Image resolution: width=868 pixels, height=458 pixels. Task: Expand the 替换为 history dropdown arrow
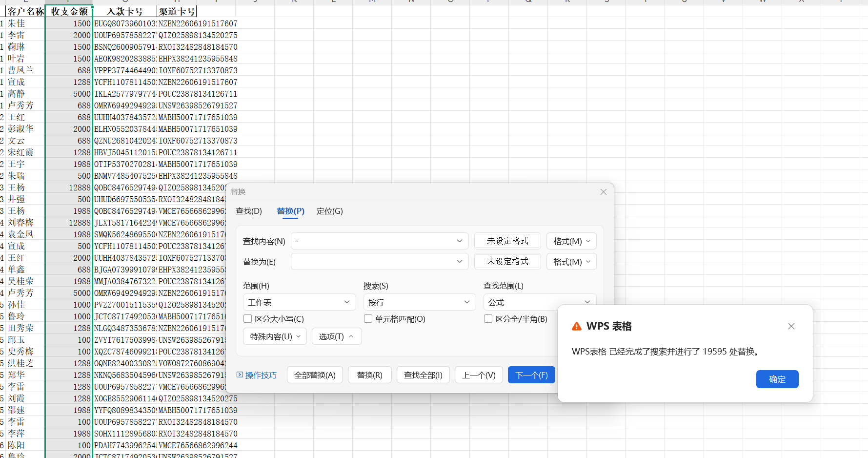(x=459, y=262)
